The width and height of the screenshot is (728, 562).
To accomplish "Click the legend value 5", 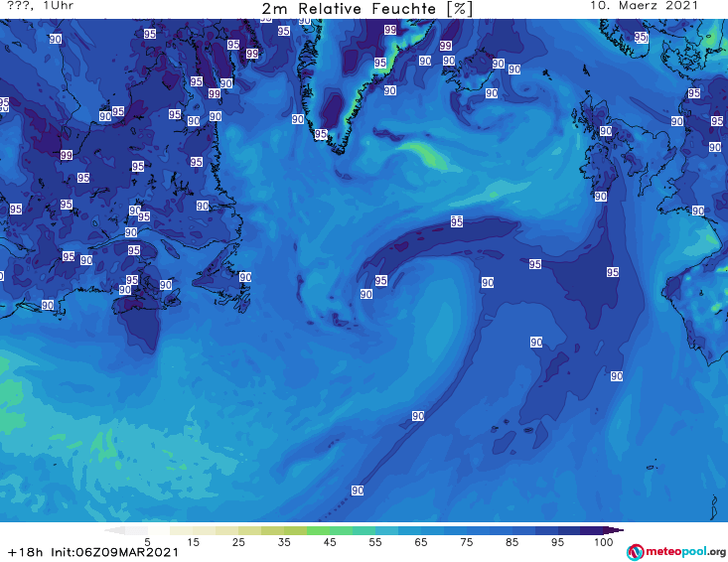I will tap(147, 542).
